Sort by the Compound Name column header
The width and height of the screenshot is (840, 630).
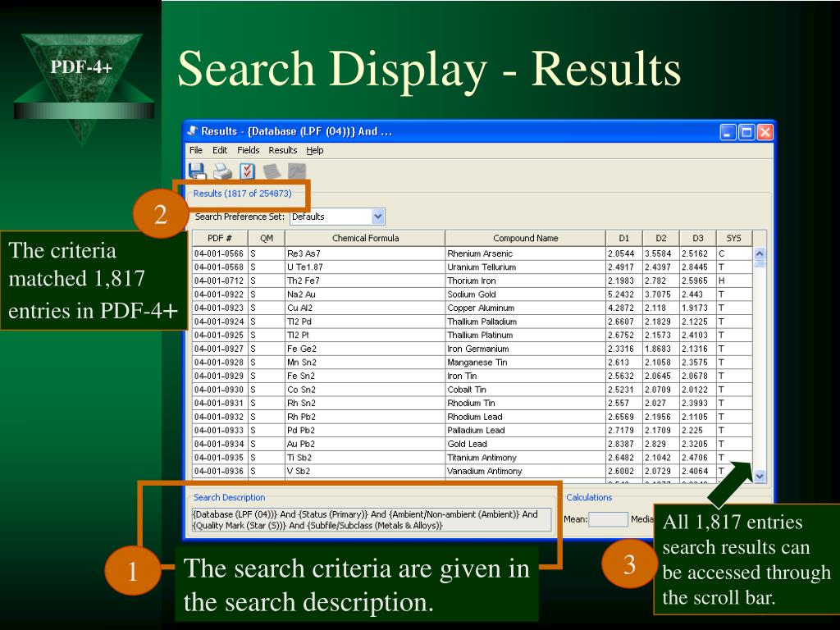526,239
